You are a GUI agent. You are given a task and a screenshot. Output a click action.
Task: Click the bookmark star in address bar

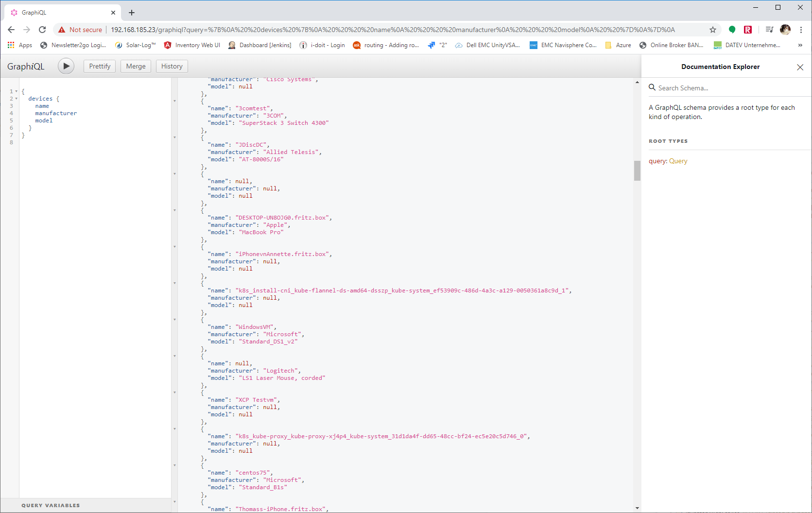point(713,30)
